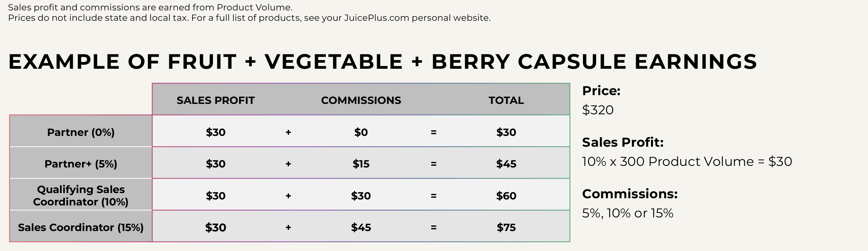868x251 pixels.
Task: Click the $45 total in Partner+ row
Action: 506,164
